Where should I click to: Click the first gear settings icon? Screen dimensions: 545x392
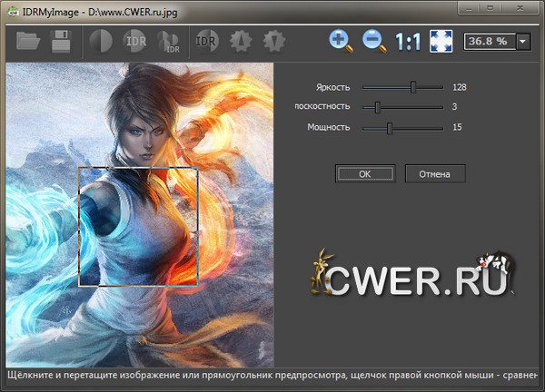click(240, 41)
